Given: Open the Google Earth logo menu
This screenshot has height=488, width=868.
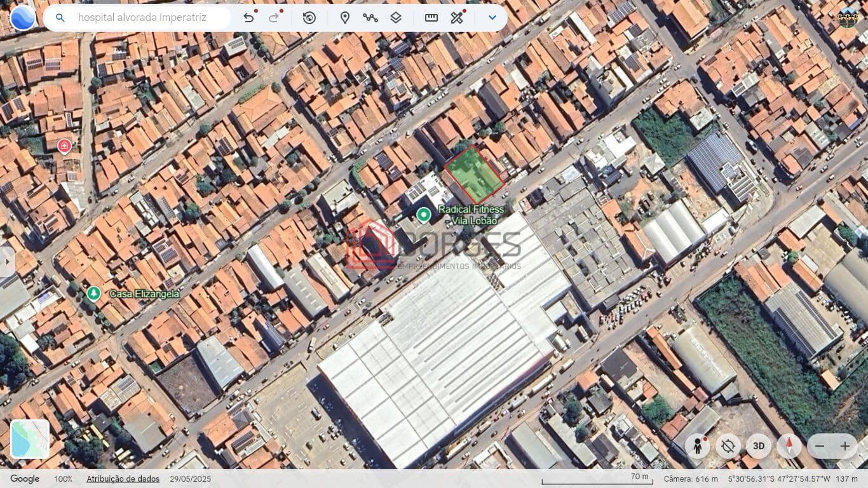Looking at the screenshot, I should (x=23, y=18).
